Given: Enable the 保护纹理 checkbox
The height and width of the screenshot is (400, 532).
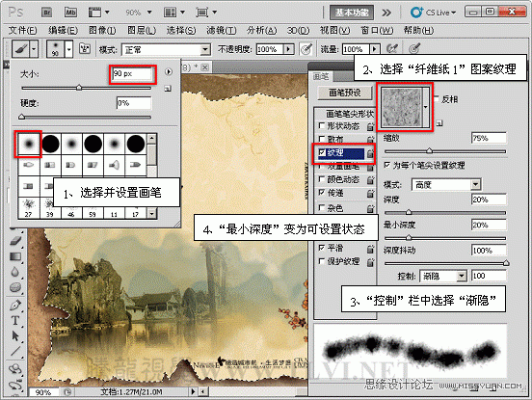Looking at the screenshot, I should pos(321,261).
